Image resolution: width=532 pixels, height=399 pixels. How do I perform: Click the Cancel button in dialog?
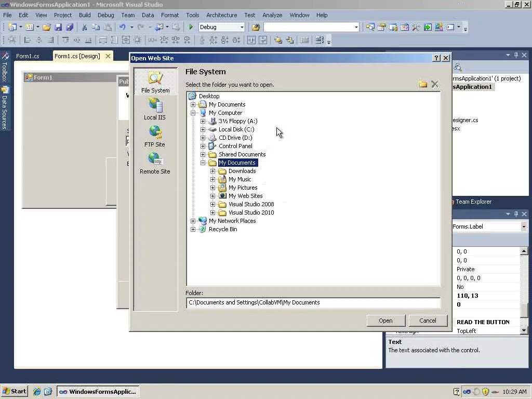pos(428,321)
